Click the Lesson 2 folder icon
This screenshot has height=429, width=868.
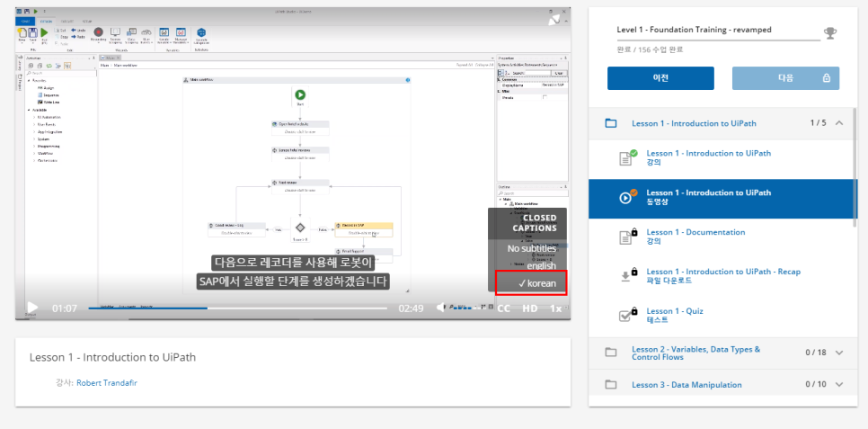click(611, 353)
